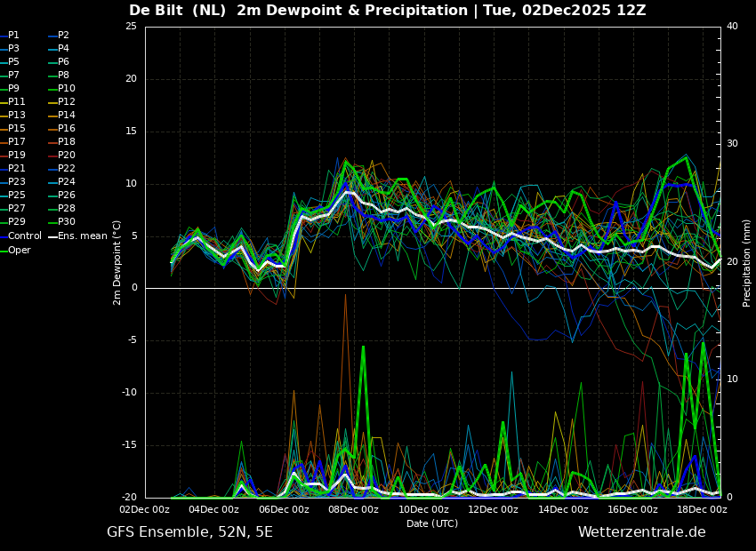The height and width of the screenshot is (551, 756).
Task: Click the 02Dec 00z date tick label
Action: pyautogui.click(x=145, y=510)
